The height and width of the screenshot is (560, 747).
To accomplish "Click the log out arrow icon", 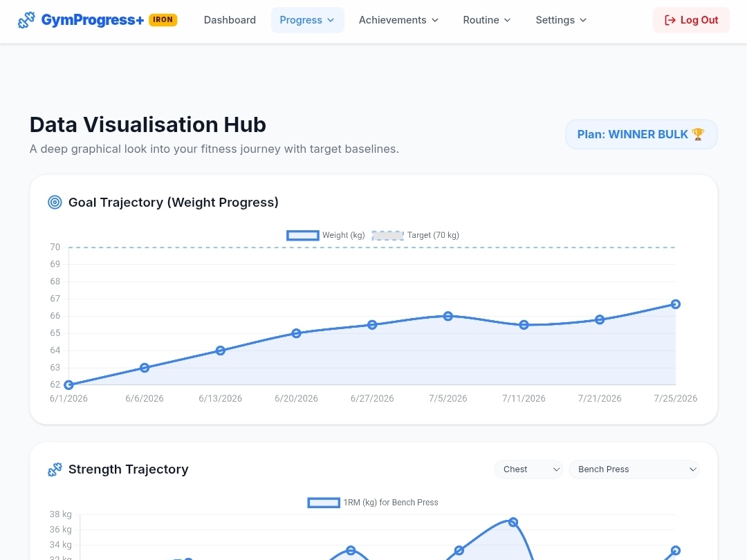I will (670, 20).
